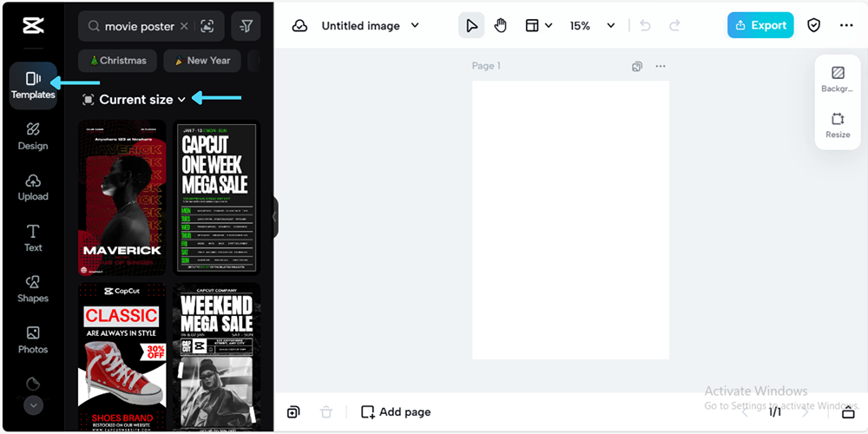Open the layout options dropdown
868x434 pixels.
click(x=539, y=25)
